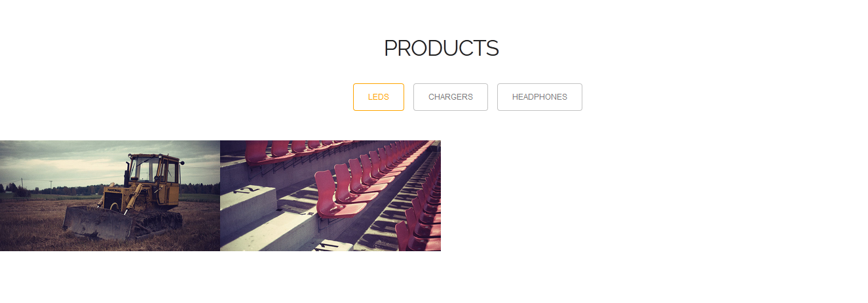The height and width of the screenshot is (303, 868).
Task: Click the brand label on bulldozer's side
Action: coord(115,190)
